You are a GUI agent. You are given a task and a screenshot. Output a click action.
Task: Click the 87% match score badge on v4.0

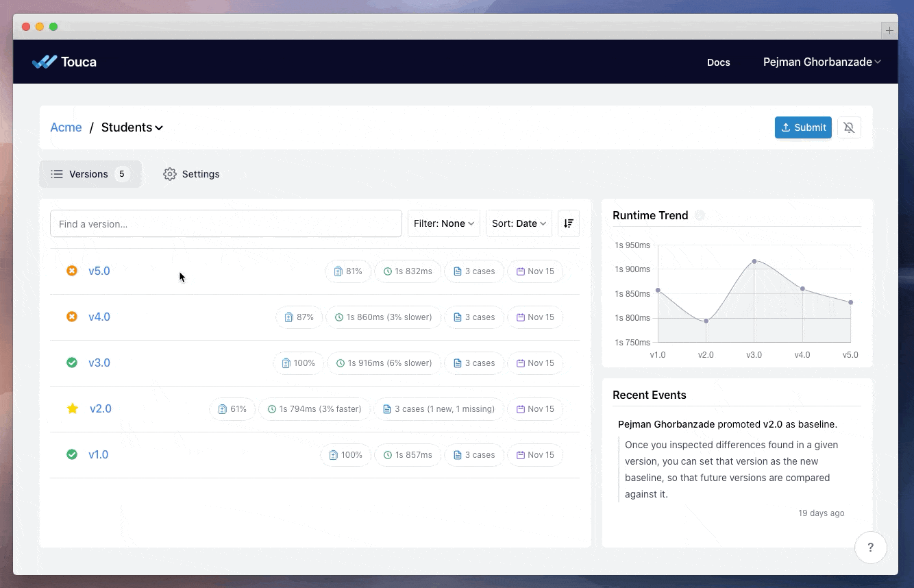[299, 317]
